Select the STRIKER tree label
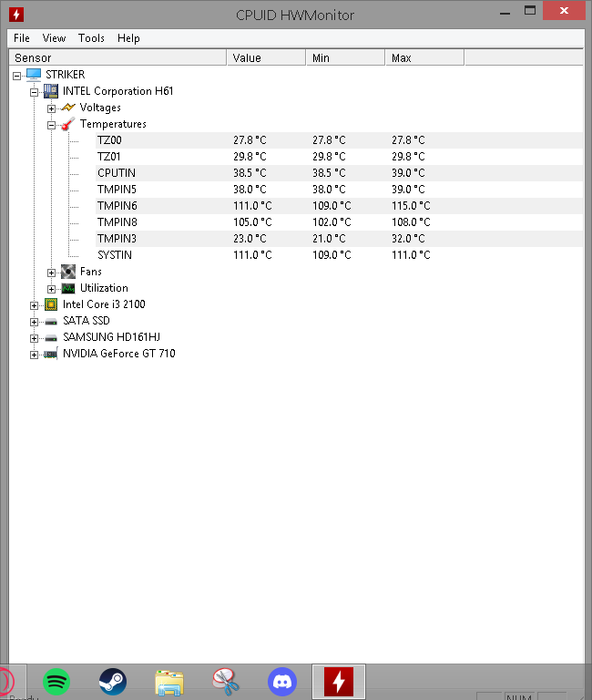Viewport: 592px width, 700px height. click(66, 75)
